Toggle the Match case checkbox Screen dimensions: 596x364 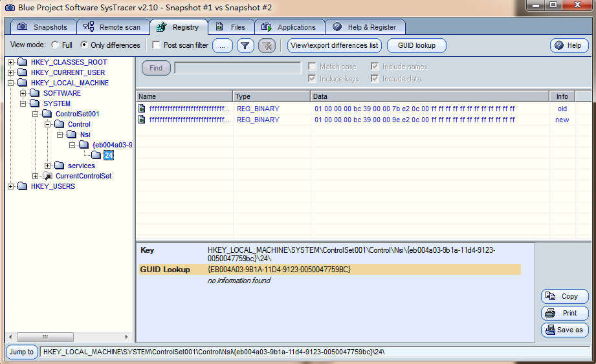coord(312,67)
